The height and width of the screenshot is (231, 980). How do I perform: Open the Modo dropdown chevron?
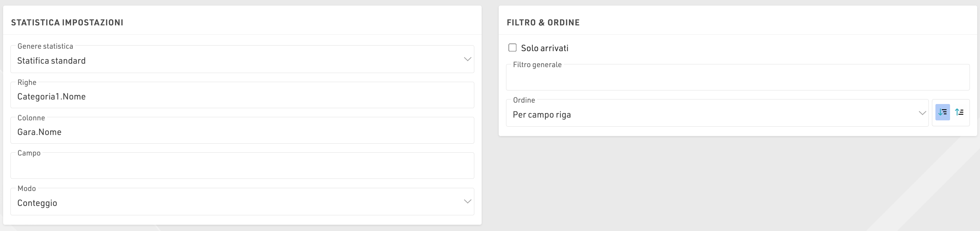(x=467, y=201)
